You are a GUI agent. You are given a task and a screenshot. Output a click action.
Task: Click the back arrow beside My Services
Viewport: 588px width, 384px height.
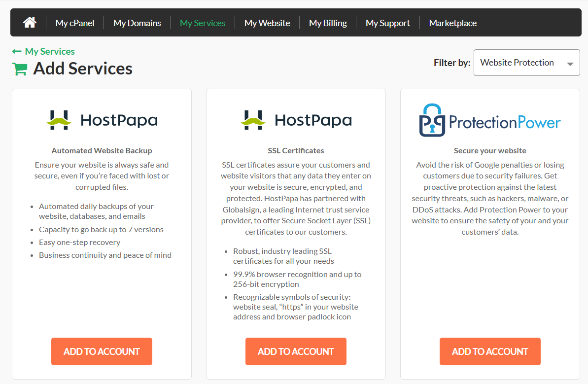coord(16,51)
